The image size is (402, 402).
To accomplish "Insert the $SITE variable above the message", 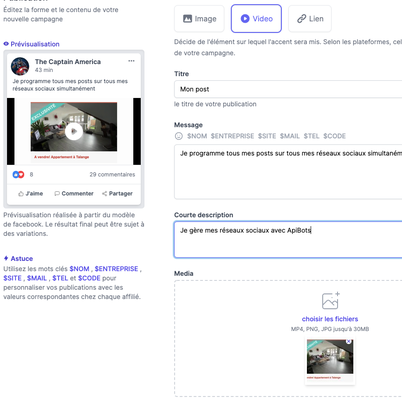I will click(267, 136).
